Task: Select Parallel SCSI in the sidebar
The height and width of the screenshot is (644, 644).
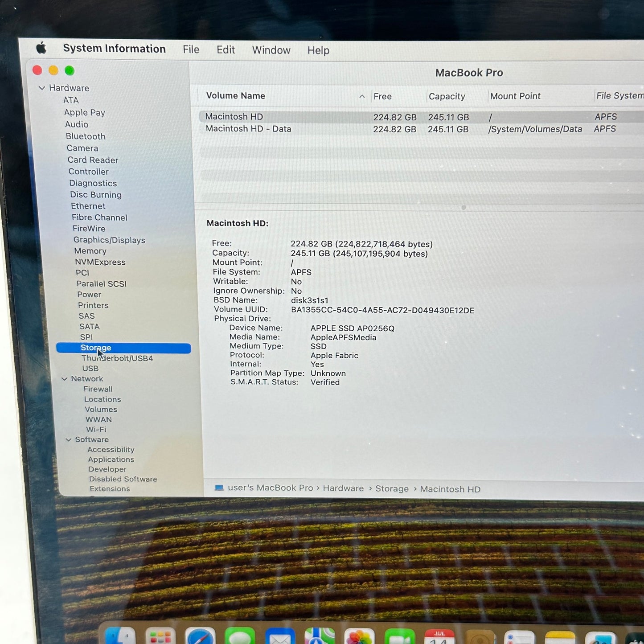Action: tap(101, 284)
